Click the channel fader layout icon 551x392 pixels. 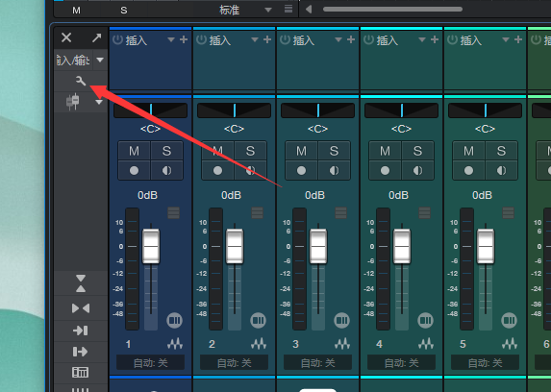pyautogui.click(x=73, y=102)
